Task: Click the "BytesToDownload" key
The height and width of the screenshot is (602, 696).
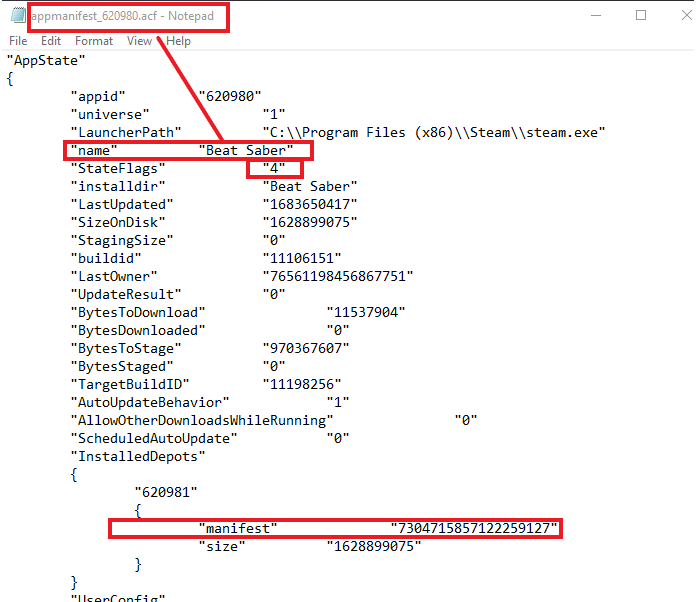Action: [138, 313]
